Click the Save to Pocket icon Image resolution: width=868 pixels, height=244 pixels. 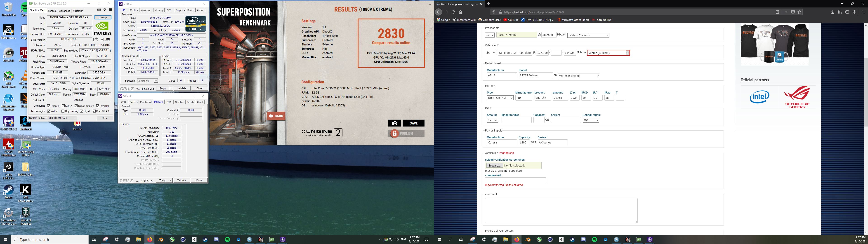(793, 12)
